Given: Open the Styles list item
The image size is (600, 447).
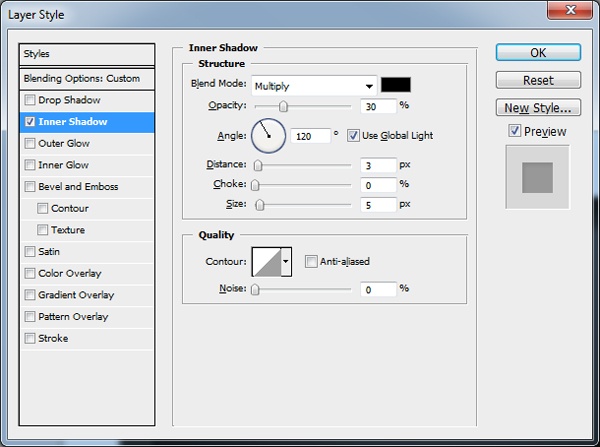Looking at the screenshot, I should (x=88, y=54).
